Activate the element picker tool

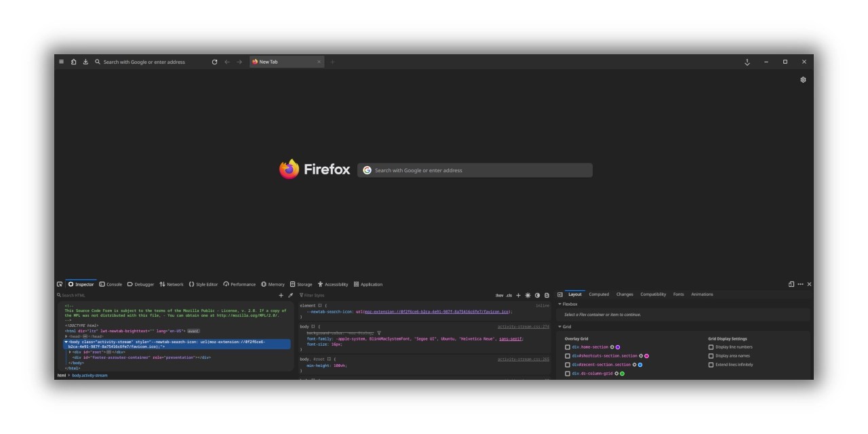[x=60, y=284]
